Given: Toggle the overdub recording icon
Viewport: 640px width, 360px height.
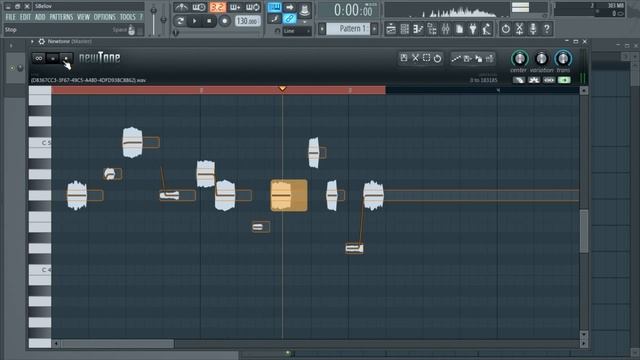Looking at the screenshot, I should point(235,7).
